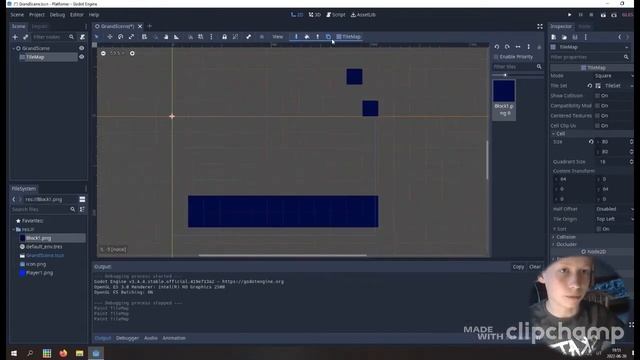
Task: Select the tilemap Paint Tile tool
Action: 296,37
